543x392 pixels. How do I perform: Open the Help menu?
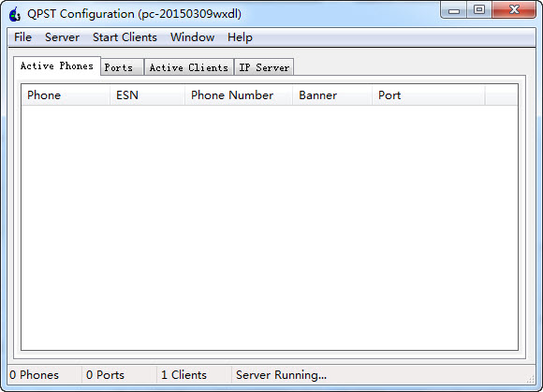coord(240,37)
